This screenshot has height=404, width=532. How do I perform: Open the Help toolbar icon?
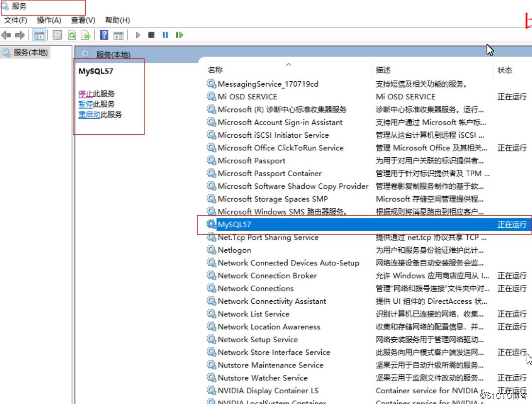104,35
